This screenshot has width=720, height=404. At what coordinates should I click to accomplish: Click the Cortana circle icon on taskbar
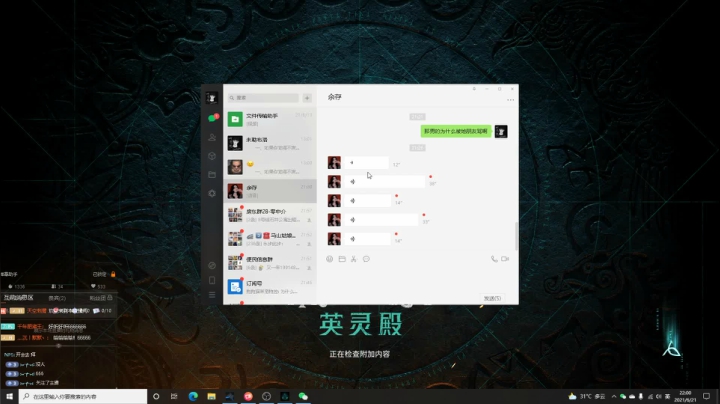click(156, 396)
